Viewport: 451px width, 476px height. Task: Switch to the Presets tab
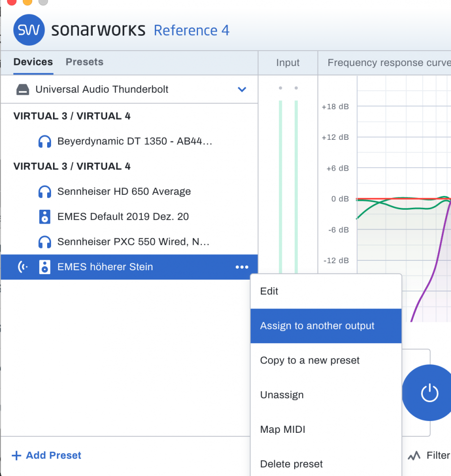[x=84, y=62]
